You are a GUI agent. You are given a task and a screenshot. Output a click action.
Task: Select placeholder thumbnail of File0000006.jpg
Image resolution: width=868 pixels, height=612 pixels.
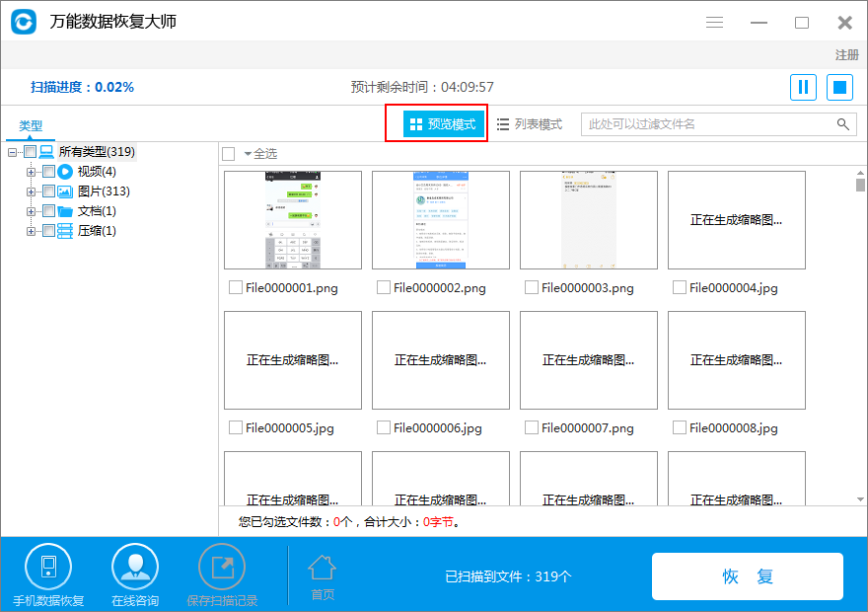coord(441,360)
